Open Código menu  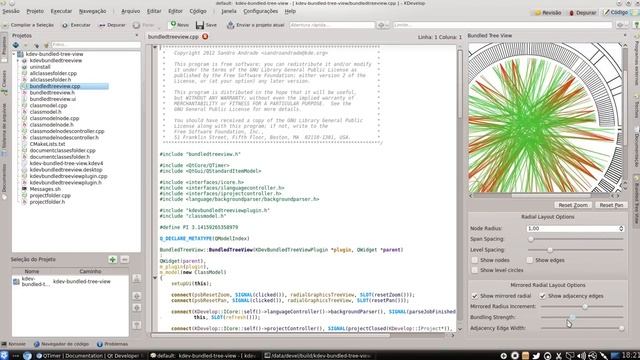pos(198,11)
